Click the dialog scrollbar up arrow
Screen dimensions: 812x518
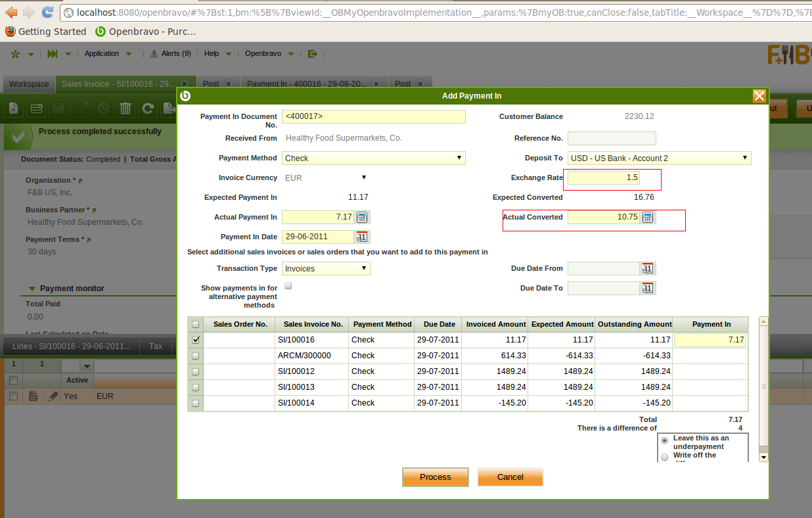coord(763,321)
